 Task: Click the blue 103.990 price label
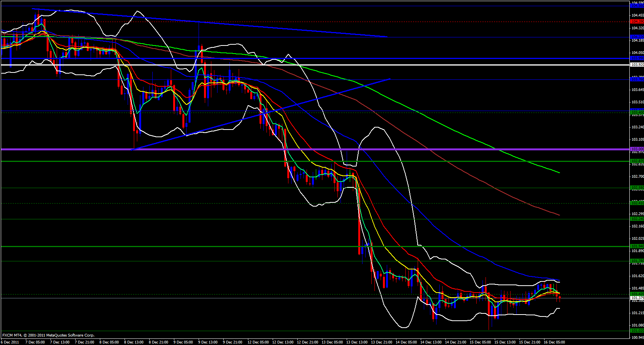pyautogui.click(x=636, y=58)
